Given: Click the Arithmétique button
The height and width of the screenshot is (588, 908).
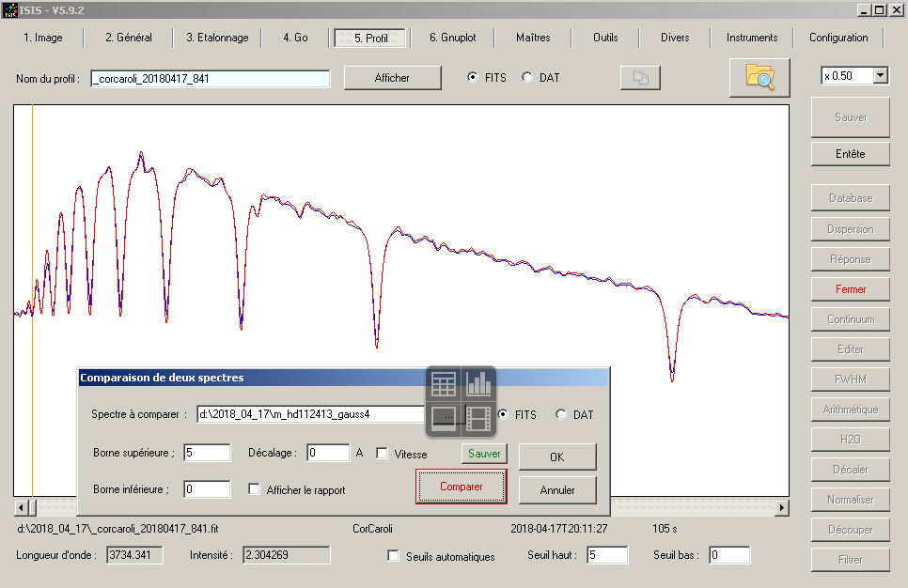Looking at the screenshot, I should point(850,410).
